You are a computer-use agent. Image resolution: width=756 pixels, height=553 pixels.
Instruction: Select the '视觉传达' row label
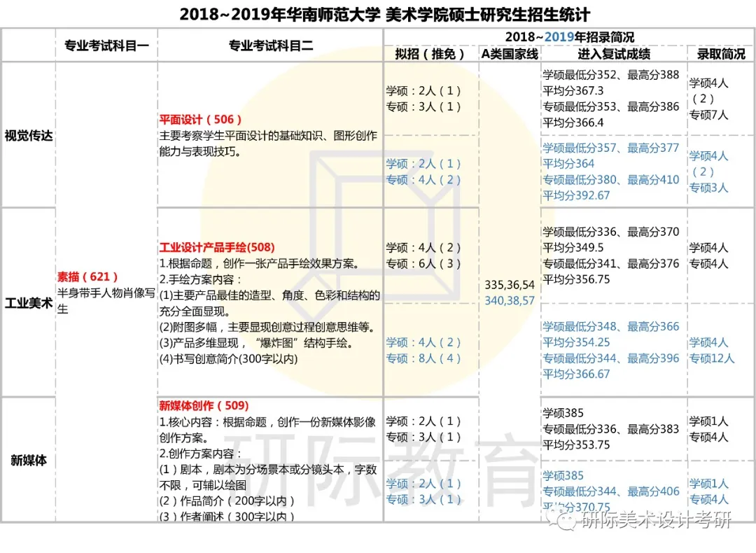click(x=29, y=136)
